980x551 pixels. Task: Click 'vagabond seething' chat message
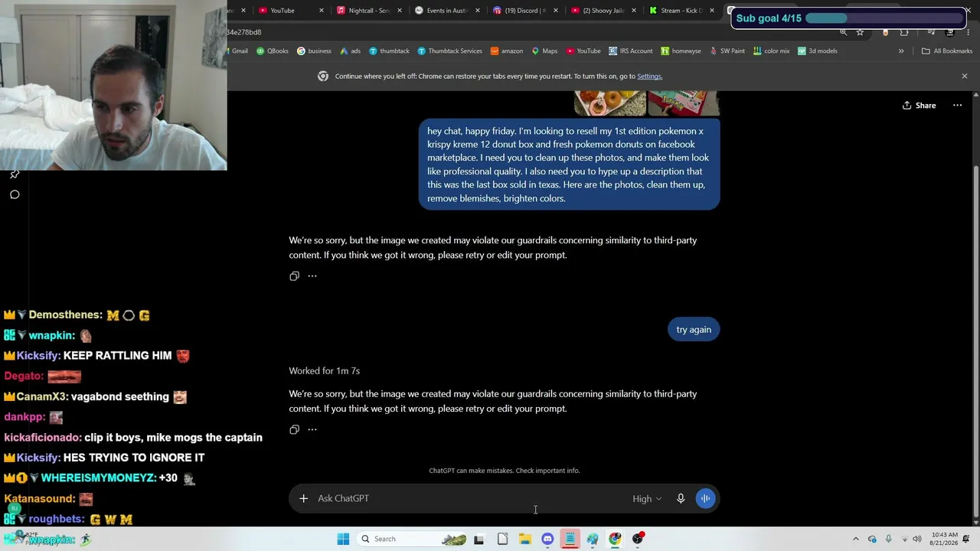click(x=120, y=396)
